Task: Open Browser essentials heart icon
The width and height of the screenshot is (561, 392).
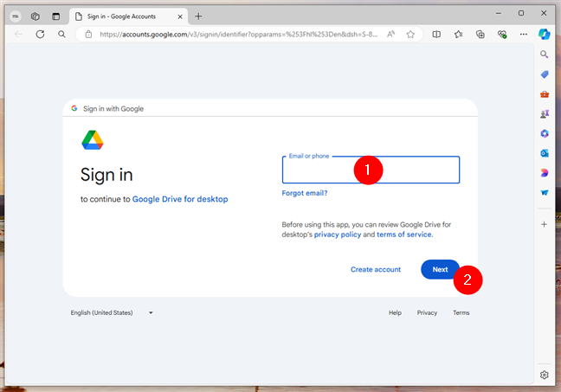Action: click(x=502, y=35)
